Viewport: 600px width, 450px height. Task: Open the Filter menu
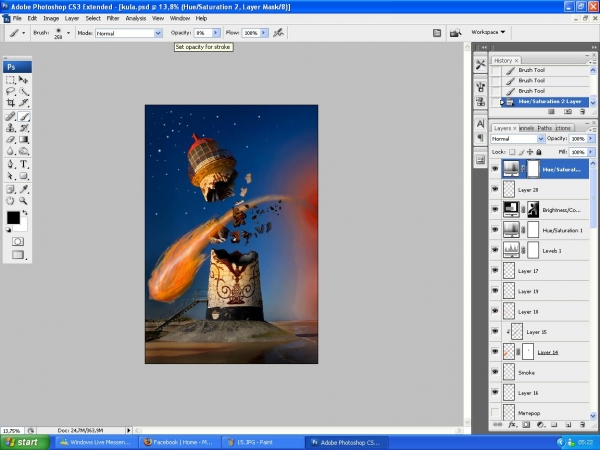tap(112, 18)
